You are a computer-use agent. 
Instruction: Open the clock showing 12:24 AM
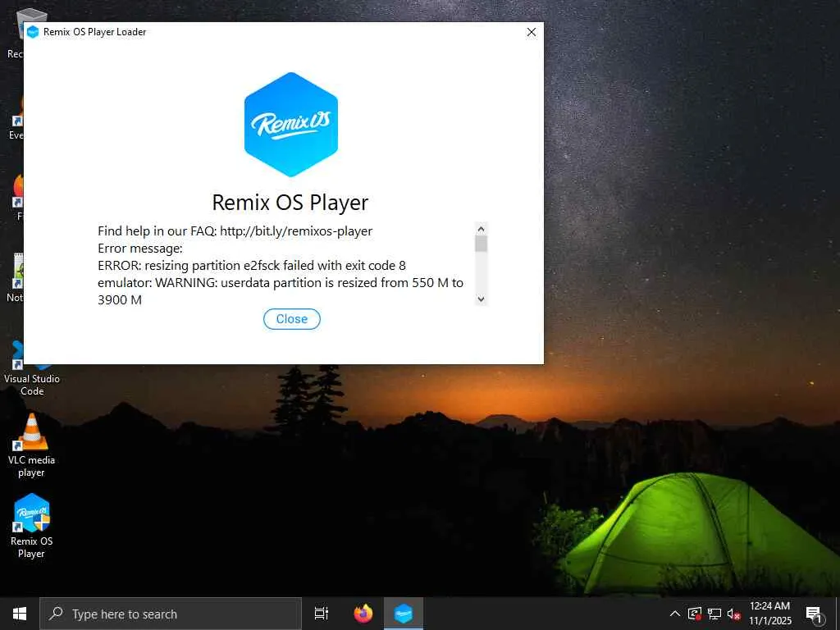tap(769, 614)
